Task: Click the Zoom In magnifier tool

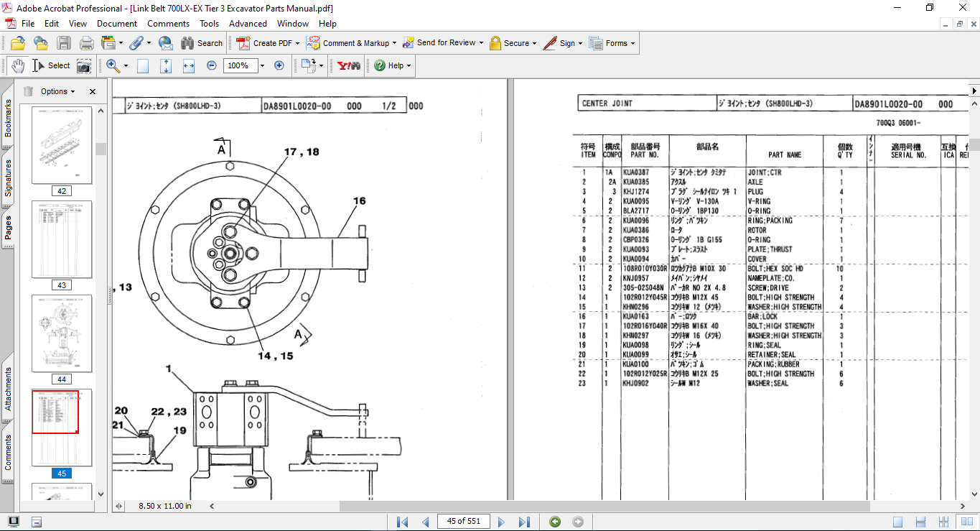Action: coord(113,65)
